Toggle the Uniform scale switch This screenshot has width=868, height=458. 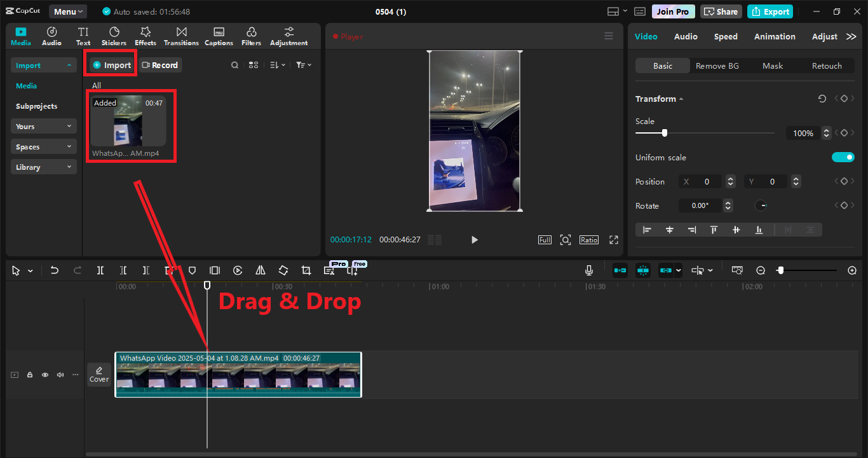(x=843, y=157)
